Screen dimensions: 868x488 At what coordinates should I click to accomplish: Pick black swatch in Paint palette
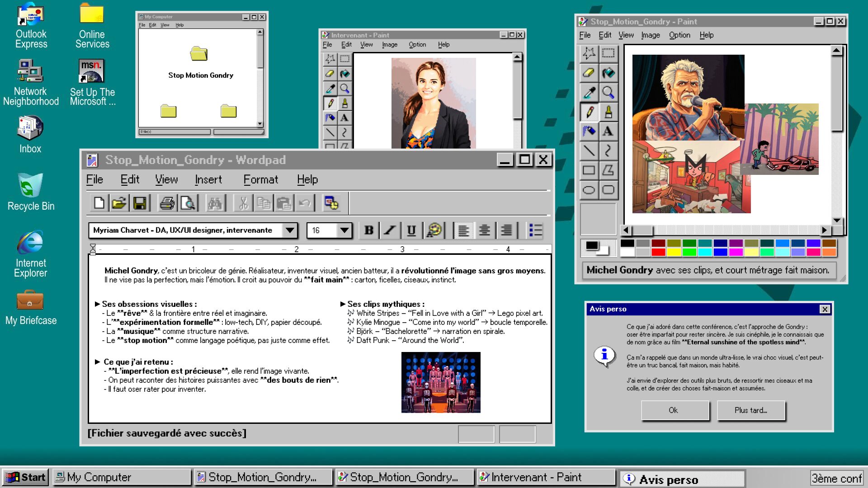coord(627,243)
